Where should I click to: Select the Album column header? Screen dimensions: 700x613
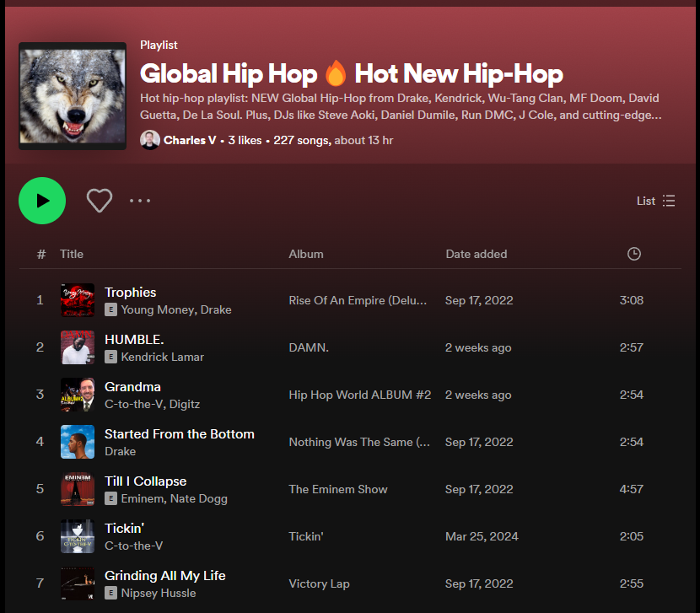pos(305,253)
